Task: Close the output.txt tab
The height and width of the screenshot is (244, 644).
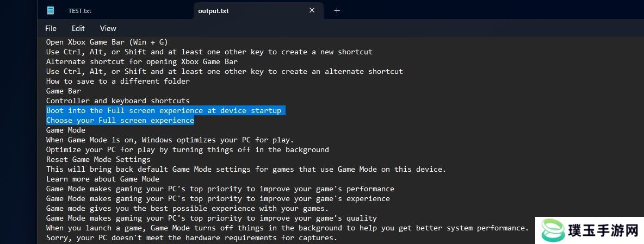Action: pos(312,11)
